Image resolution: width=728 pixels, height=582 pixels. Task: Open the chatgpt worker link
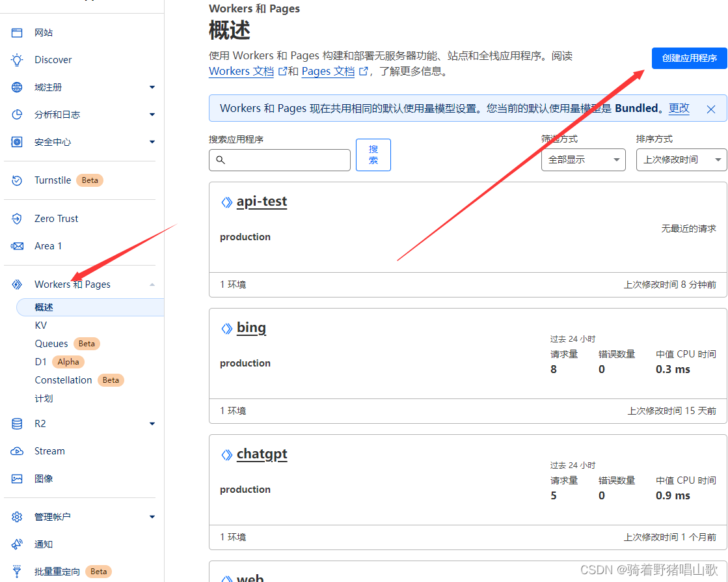(x=262, y=454)
